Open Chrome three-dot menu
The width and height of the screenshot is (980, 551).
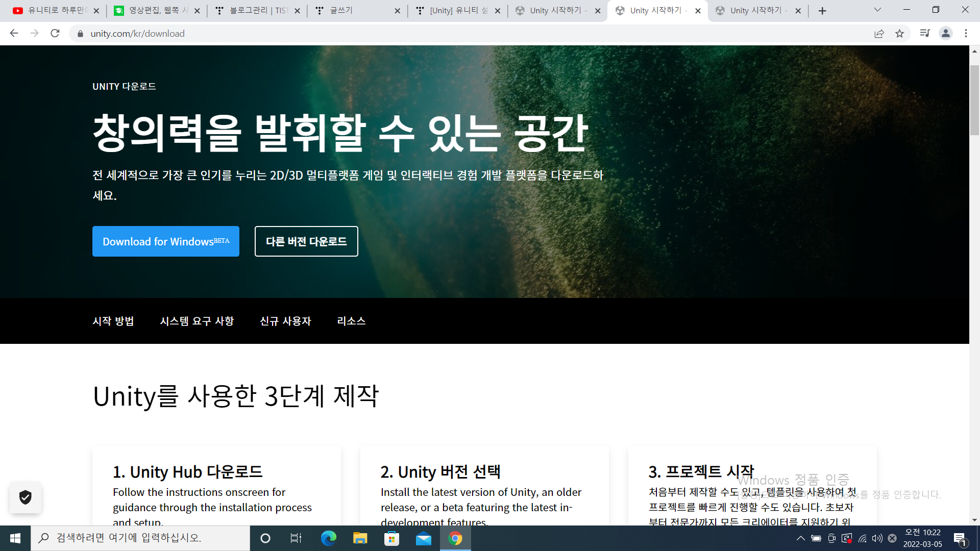click(966, 34)
